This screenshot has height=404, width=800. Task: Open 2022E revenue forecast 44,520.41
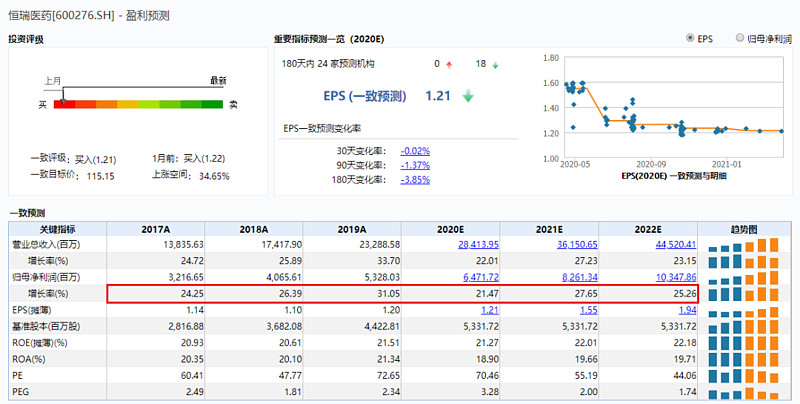(x=676, y=244)
